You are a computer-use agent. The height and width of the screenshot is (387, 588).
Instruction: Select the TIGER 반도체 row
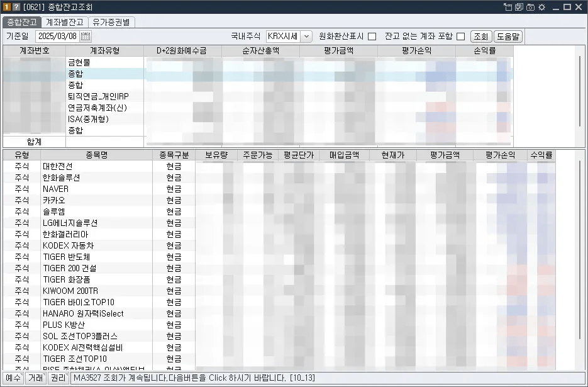[279, 257]
